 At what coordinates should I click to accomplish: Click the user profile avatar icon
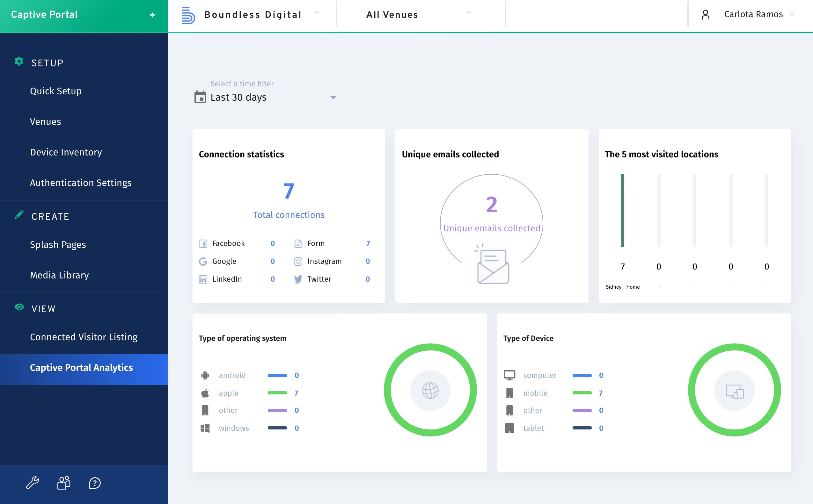point(705,15)
